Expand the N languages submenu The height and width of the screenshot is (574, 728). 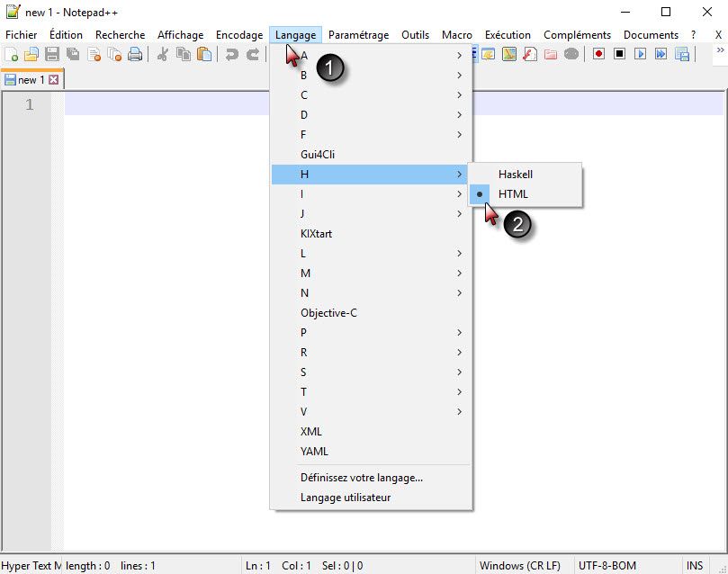(372, 293)
